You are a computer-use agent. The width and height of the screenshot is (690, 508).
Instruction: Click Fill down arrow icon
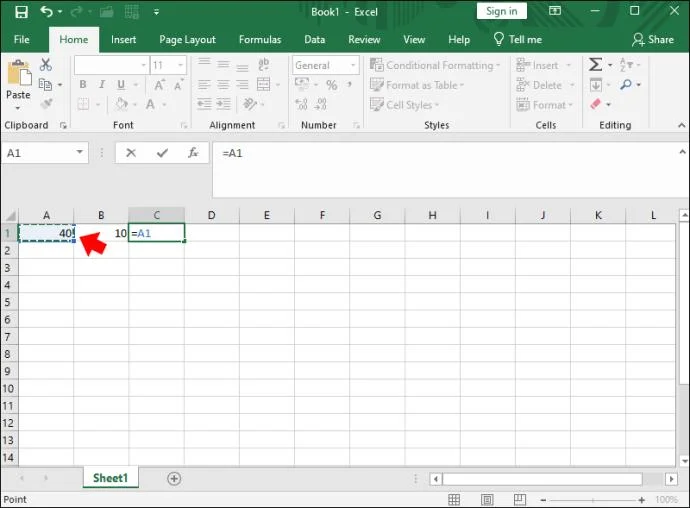[595, 85]
